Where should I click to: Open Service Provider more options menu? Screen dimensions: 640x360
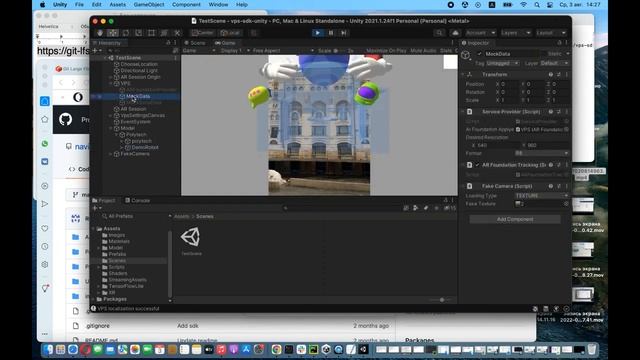[566, 111]
